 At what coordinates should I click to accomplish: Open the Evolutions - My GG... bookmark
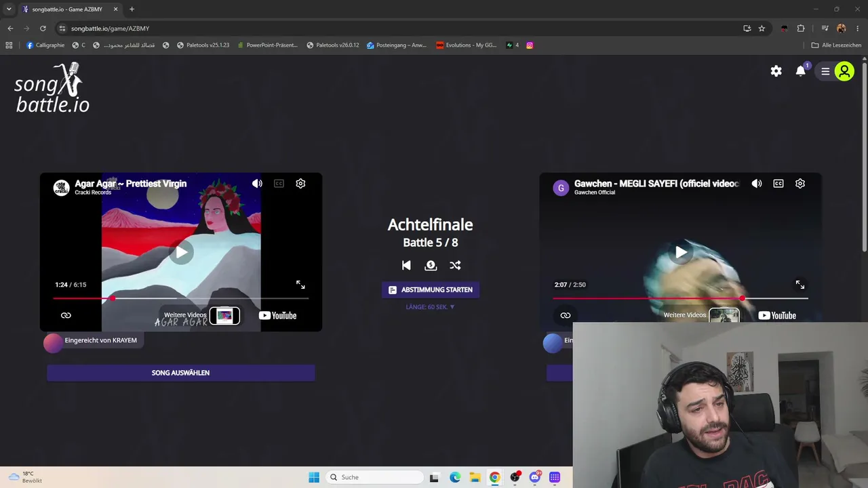[466, 45]
